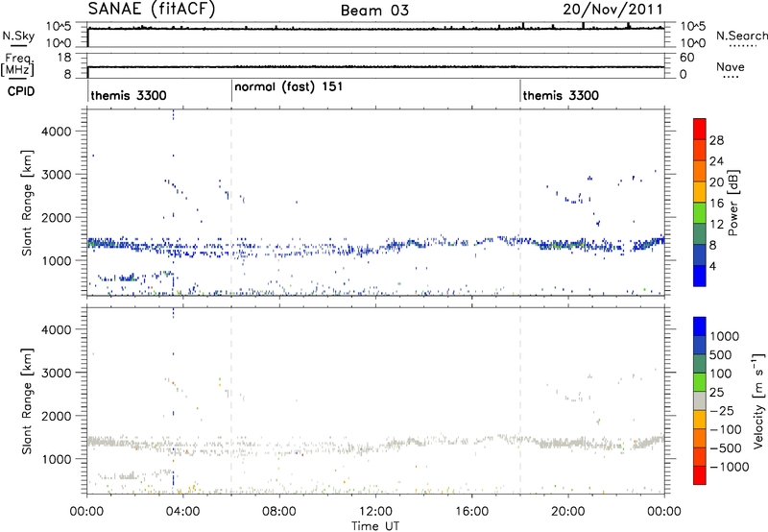Pick the blue bottom of power colorbar

pos(700,276)
